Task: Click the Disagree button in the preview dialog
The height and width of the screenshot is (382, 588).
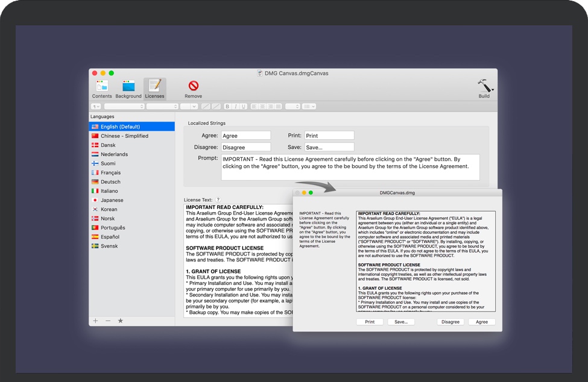Action: click(450, 322)
